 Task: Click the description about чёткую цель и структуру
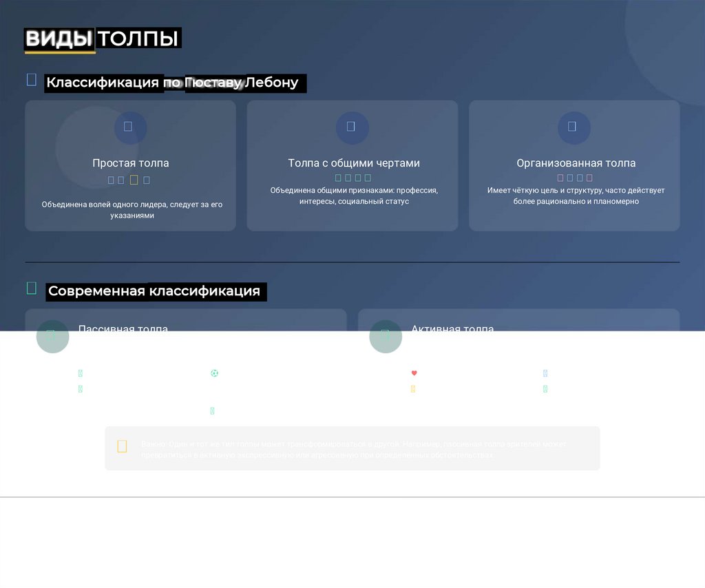[576, 196]
